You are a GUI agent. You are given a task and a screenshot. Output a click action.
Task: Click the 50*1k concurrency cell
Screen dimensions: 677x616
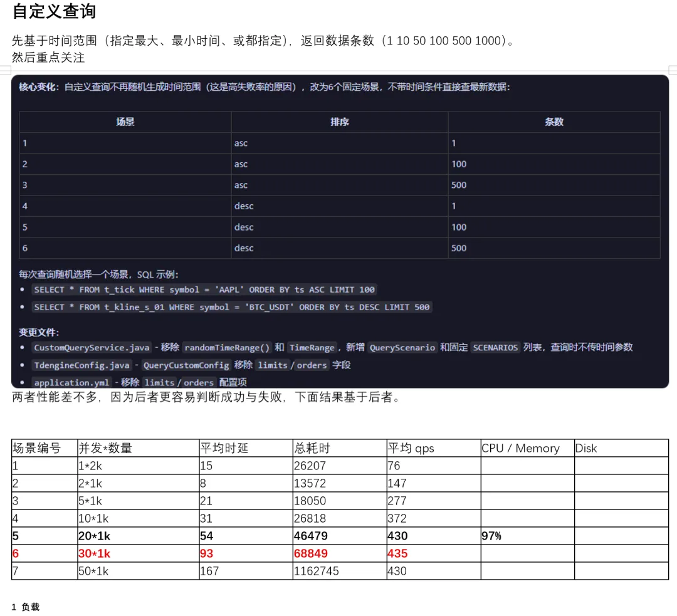tap(138, 571)
